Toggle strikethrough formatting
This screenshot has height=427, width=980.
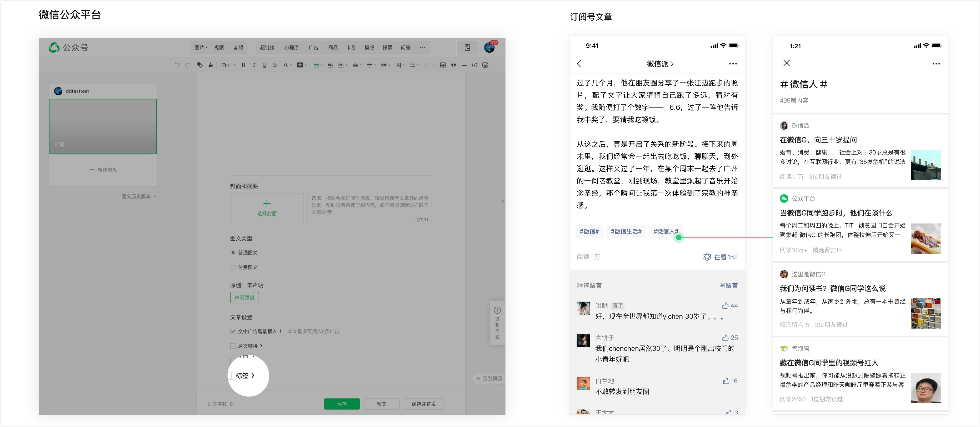(275, 65)
